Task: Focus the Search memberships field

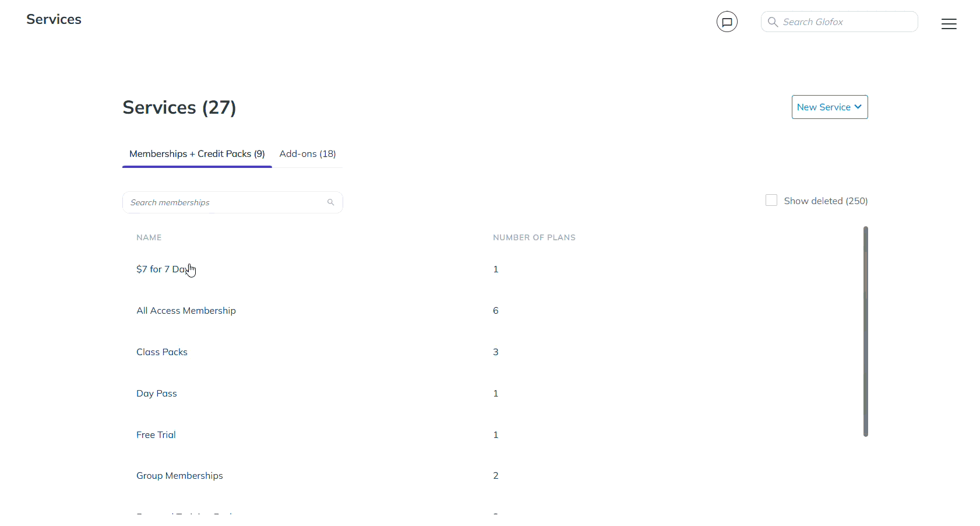Action: pos(232,202)
